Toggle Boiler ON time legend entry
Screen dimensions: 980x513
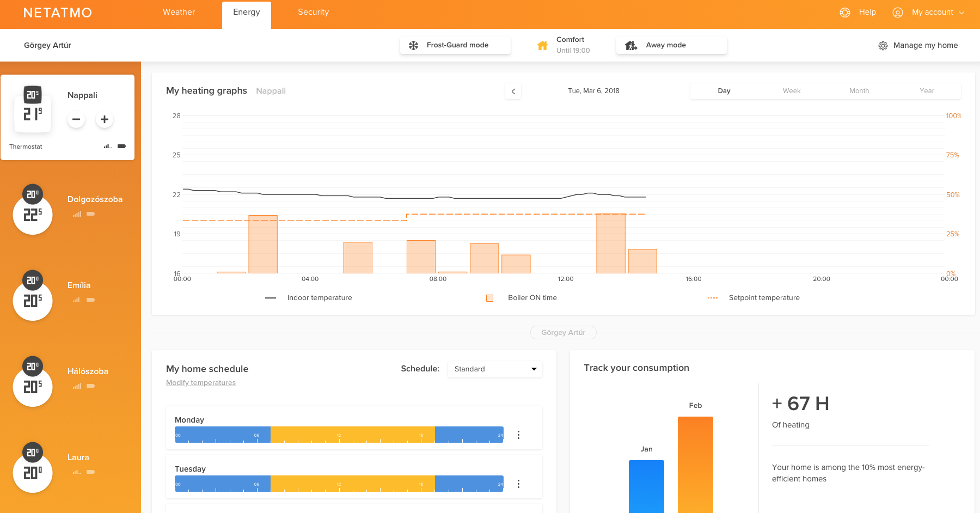(522, 298)
